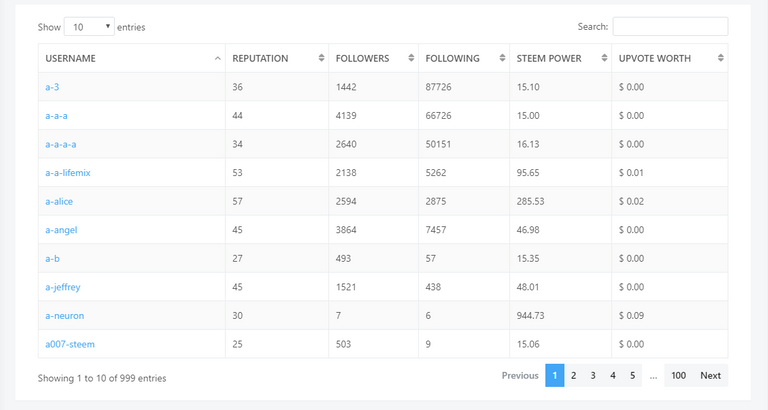Open the a007-steem username link
The height and width of the screenshot is (410, 768).
(70, 344)
